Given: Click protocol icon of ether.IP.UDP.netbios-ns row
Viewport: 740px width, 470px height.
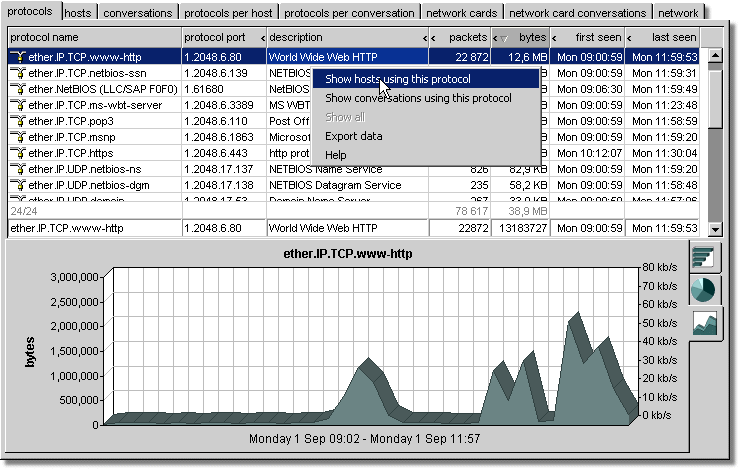Looking at the screenshot, I should tap(18, 169).
